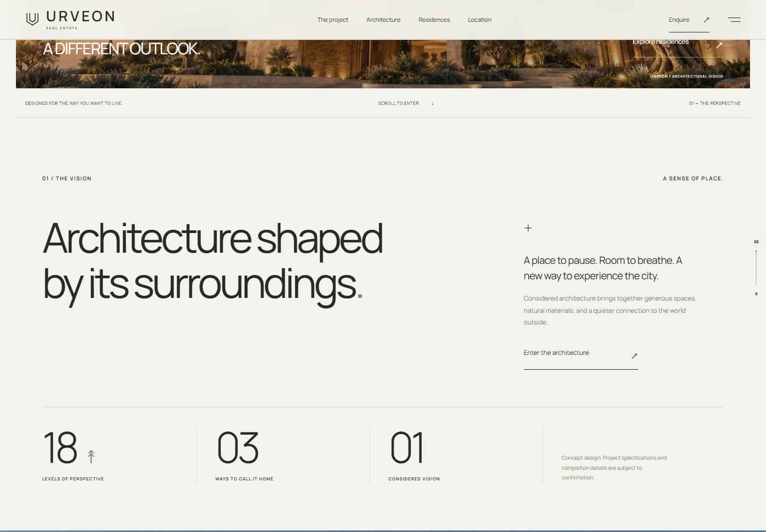766x532 pixels.
Task: Click 'URVEON / ARCHITECTURAL VISION' caption
Action: tap(686, 76)
